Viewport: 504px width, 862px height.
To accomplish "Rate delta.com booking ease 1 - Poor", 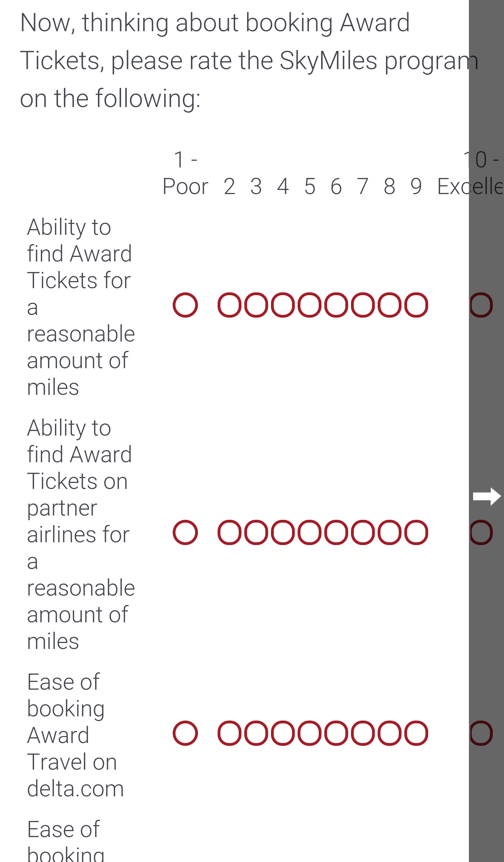I will pyautogui.click(x=185, y=733).
